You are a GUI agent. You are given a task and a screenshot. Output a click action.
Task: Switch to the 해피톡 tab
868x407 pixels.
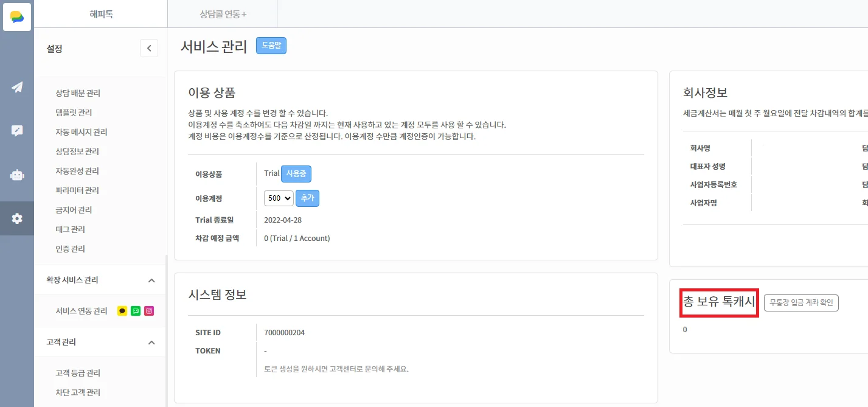click(101, 13)
